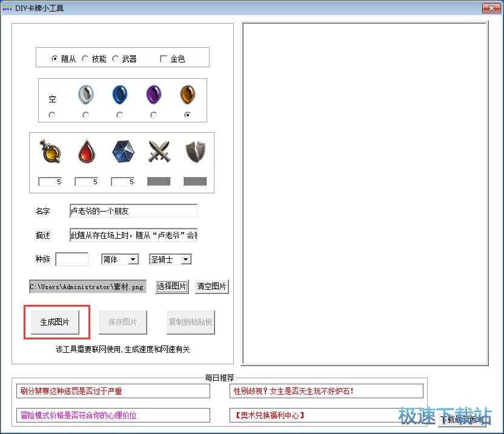This screenshot has width=504, height=434.
Task: Click the gray shield armor icon
Action: [196, 152]
